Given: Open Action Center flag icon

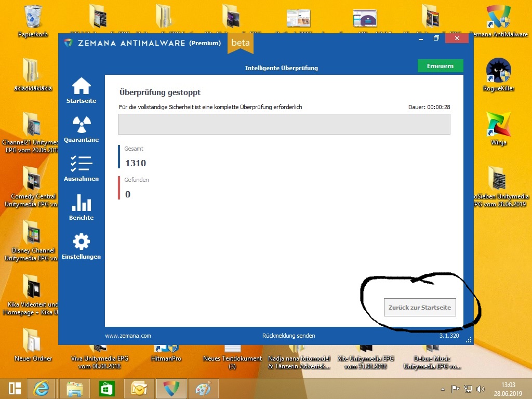Looking at the screenshot, I should pyautogui.click(x=455, y=389).
